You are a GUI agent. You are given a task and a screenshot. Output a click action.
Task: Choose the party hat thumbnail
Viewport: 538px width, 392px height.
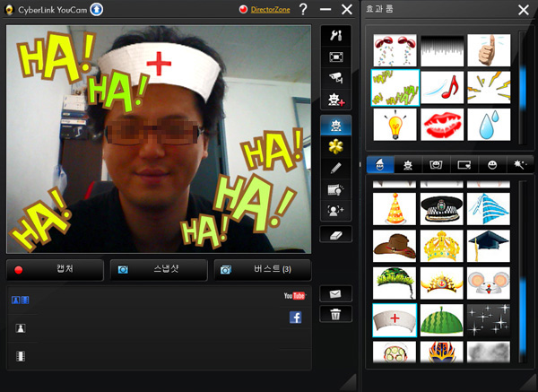tap(395, 209)
